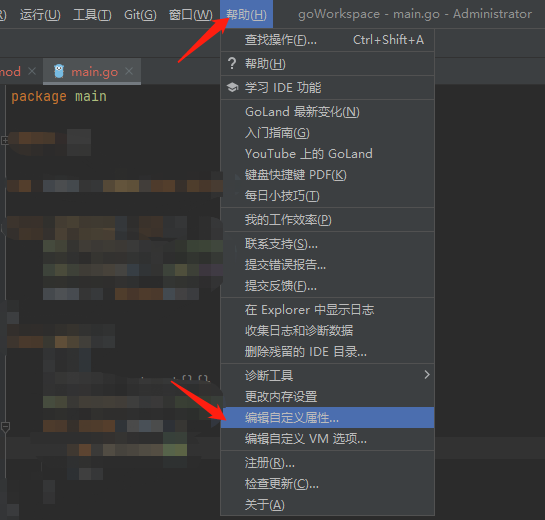545x520 pixels.
Task: Choose 删除残留的 IDE 目录... entry
Action: click(327, 352)
